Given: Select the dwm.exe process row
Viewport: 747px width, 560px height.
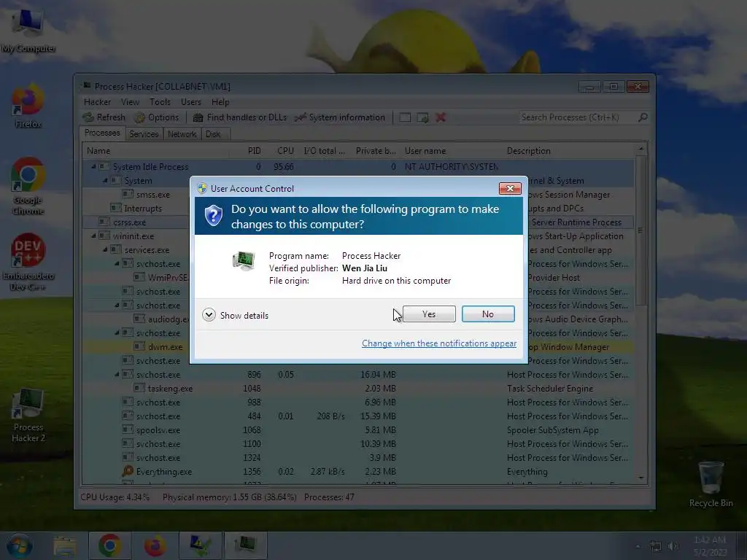Looking at the screenshot, I should coord(357,346).
